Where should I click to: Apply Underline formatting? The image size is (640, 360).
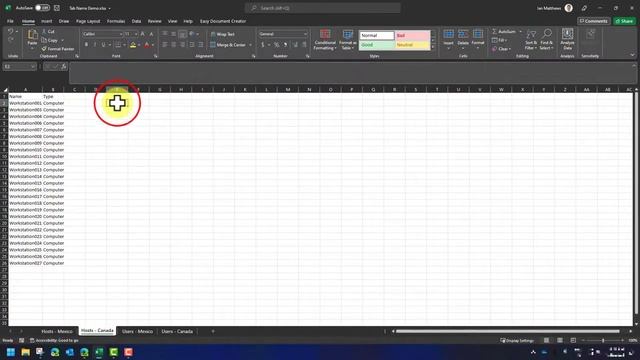pos(103,45)
